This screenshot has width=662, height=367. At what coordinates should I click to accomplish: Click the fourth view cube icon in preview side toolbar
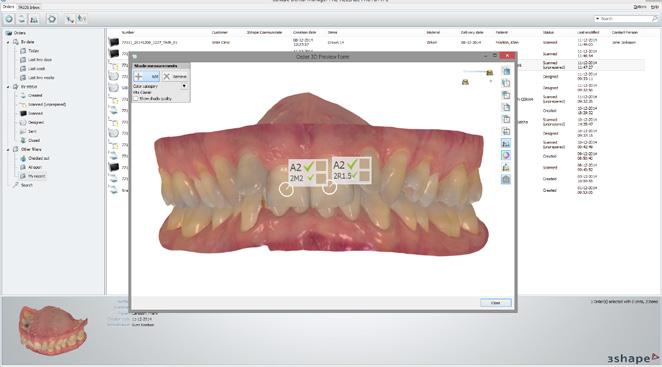click(506, 107)
